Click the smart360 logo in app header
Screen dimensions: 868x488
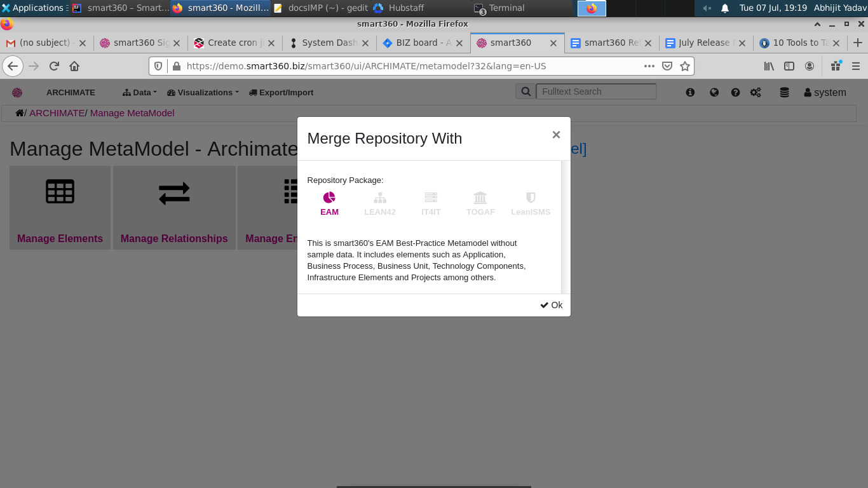(x=17, y=93)
